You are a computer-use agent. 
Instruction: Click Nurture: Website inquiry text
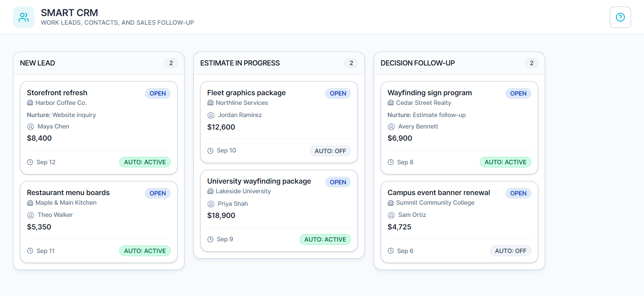click(62, 115)
